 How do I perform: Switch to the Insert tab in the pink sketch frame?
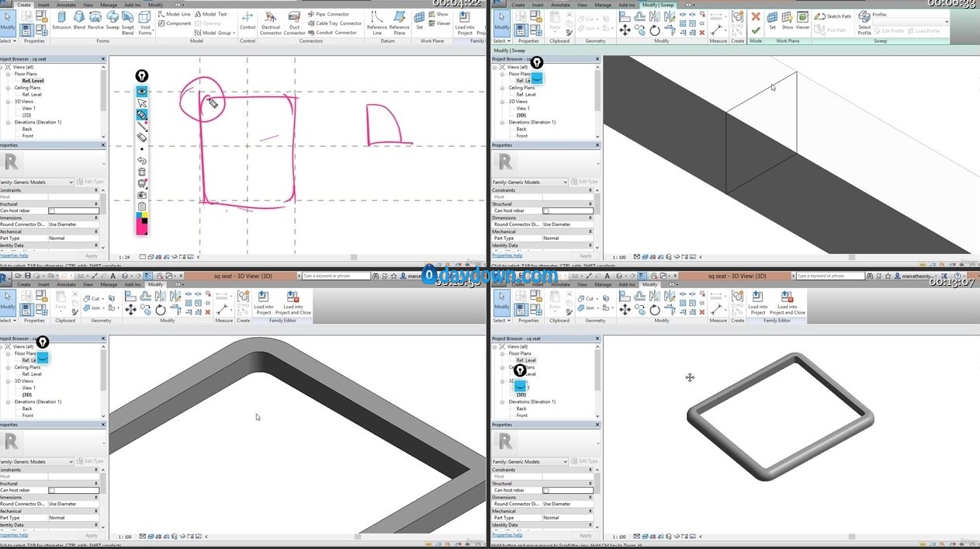tap(43, 5)
